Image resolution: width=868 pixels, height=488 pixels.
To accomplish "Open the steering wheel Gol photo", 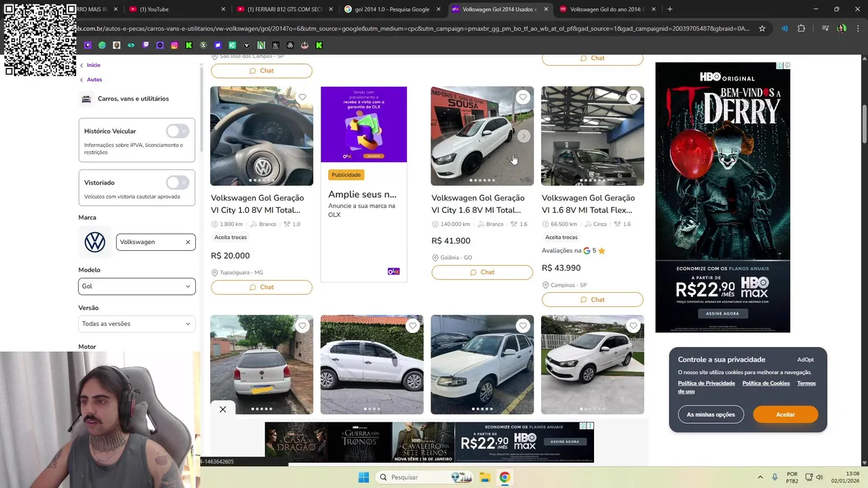I will coord(262,136).
